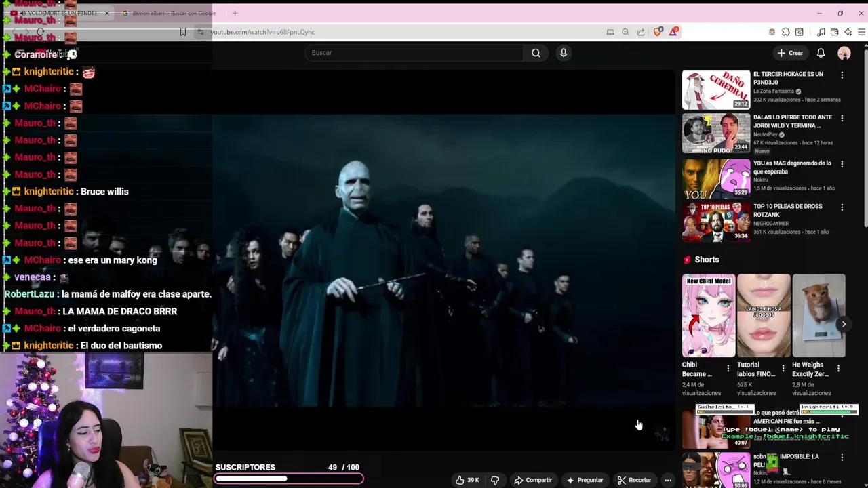The height and width of the screenshot is (488, 868).
Task: Click the YouTube search magnifier button
Action: pos(536,53)
